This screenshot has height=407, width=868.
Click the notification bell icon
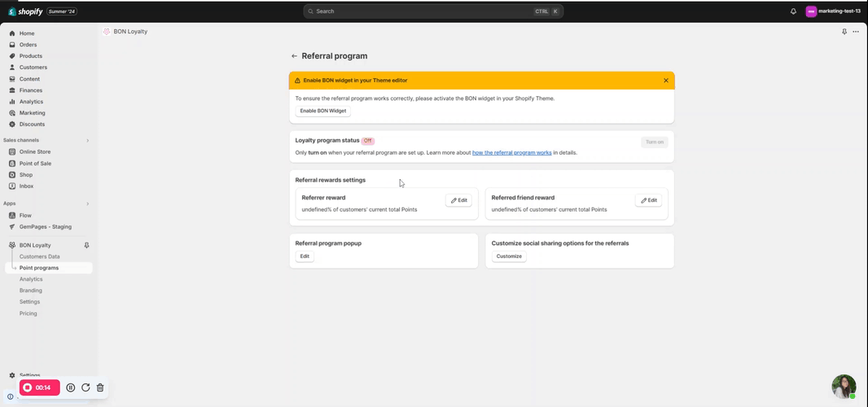point(793,11)
